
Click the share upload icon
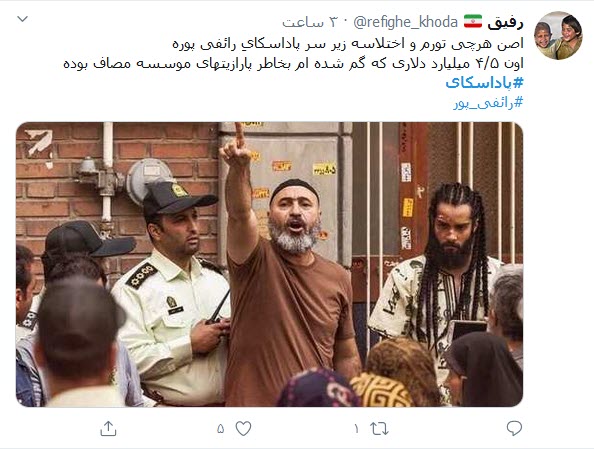click(108, 428)
